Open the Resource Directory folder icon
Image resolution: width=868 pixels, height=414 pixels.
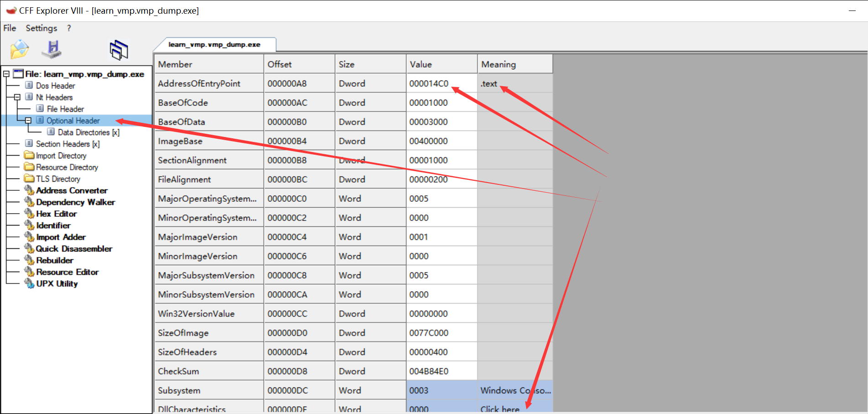pyautogui.click(x=29, y=167)
